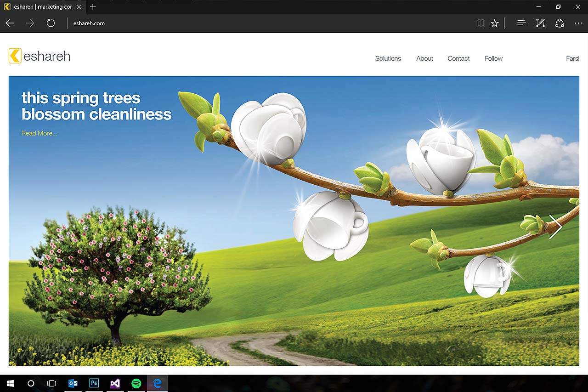588x392 pixels.
Task: Open the About page
Action: [424, 58]
